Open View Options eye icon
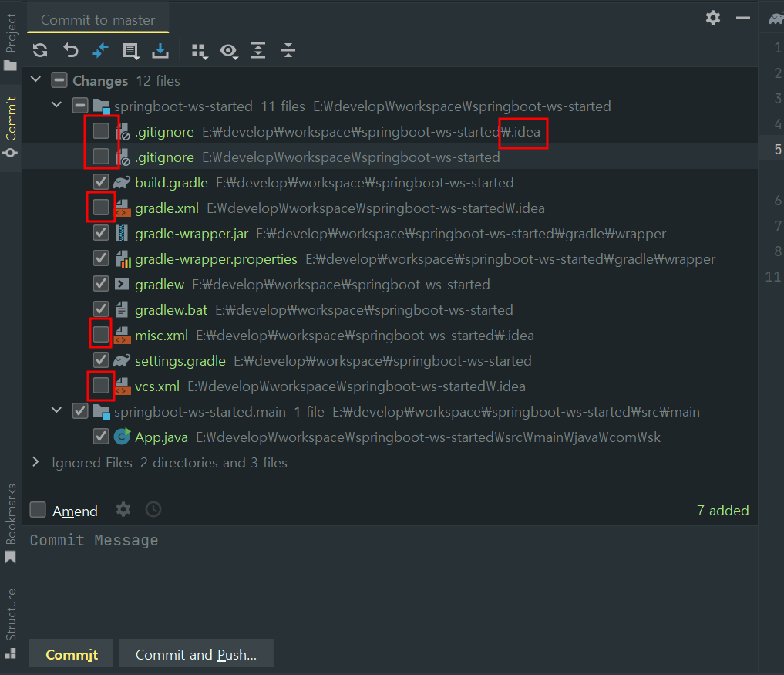The width and height of the screenshot is (784, 675). click(229, 51)
